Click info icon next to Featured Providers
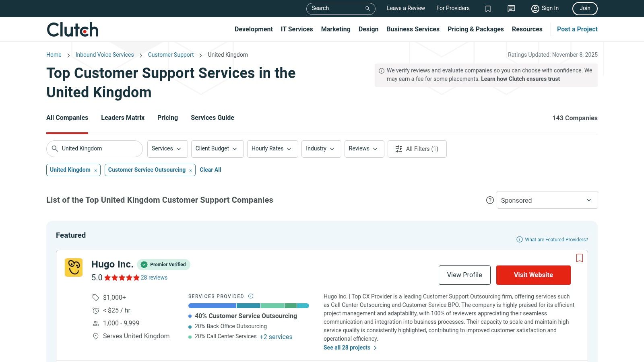This screenshot has height=362, width=644. point(520,239)
